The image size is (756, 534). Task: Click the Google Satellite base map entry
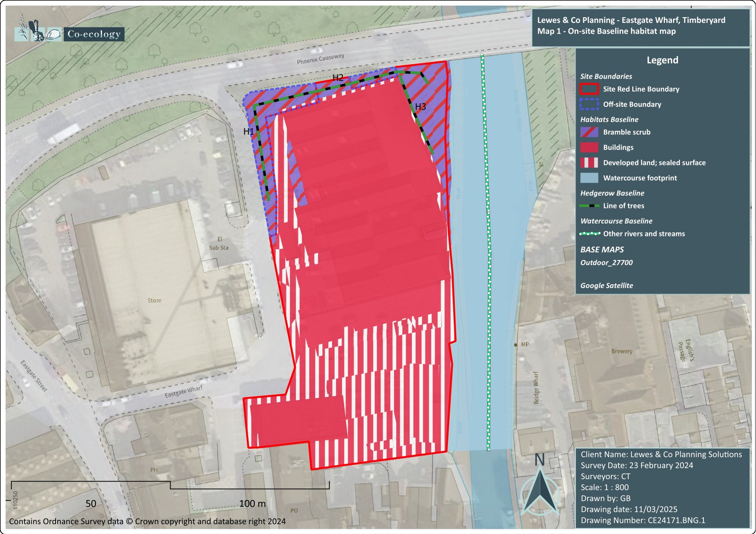point(607,286)
